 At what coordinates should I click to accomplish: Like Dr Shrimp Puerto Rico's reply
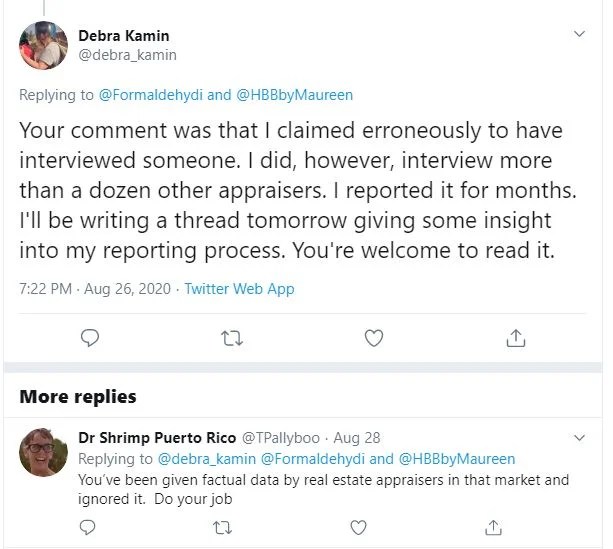(360, 525)
